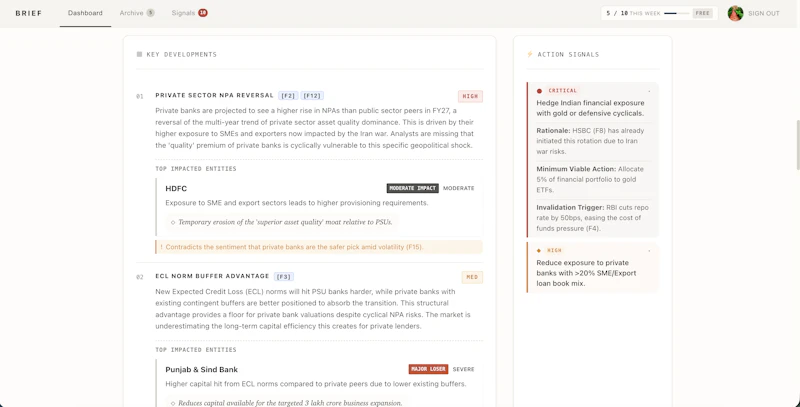Click the MODERATE IMPACT label for HDFC
Screen dimensions: 800x407
coord(413,188)
